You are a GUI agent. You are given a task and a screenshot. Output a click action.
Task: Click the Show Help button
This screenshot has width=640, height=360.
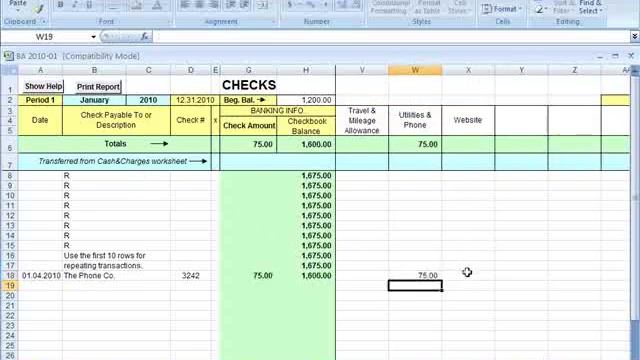point(43,86)
